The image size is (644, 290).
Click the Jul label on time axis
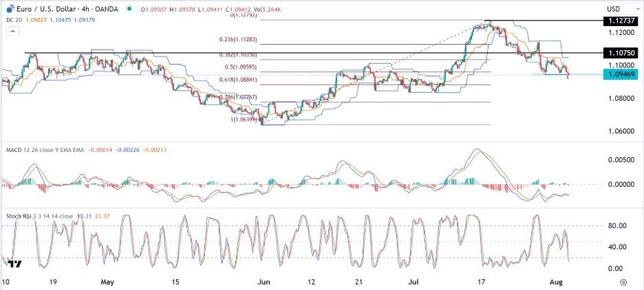pyautogui.click(x=413, y=282)
